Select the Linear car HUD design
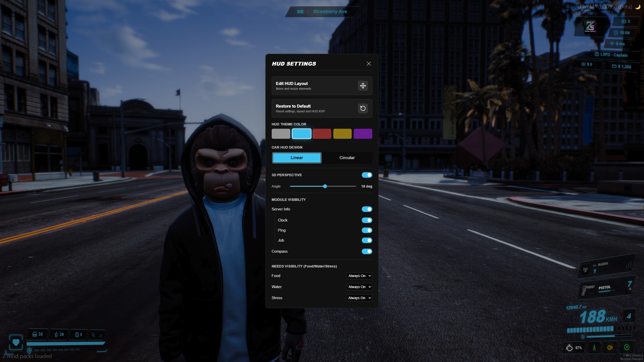Image resolution: width=644 pixels, height=362 pixels. tap(297, 158)
